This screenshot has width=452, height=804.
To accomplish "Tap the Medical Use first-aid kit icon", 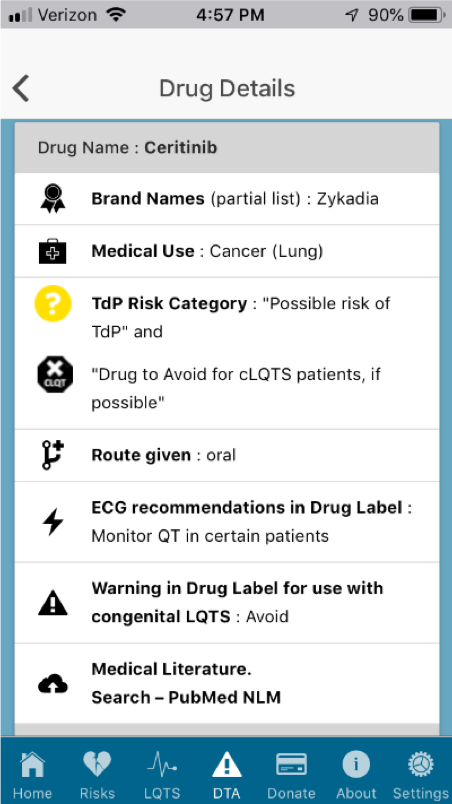I will tap(53, 251).
